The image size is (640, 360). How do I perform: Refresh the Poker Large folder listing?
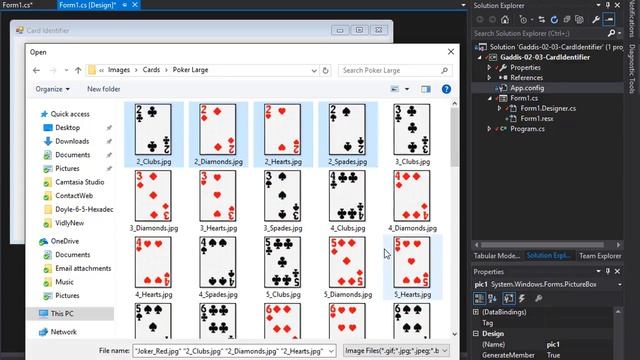coord(325,70)
